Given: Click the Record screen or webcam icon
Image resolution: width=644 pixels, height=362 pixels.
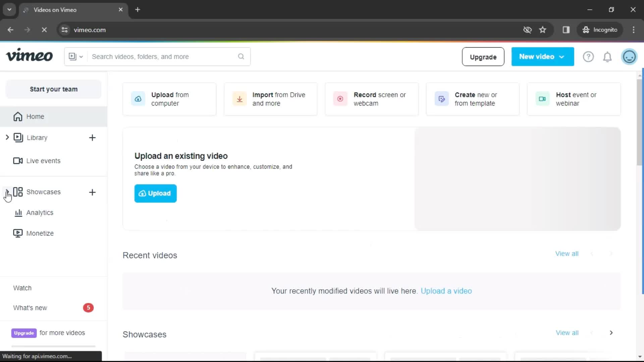Looking at the screenshot, I should (340, 99).
